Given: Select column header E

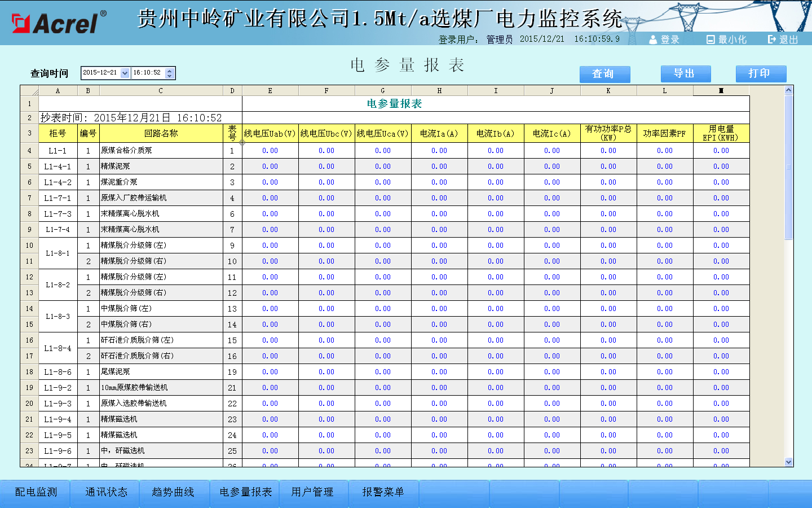Looking at the screenshot, I should coord(270,90).
